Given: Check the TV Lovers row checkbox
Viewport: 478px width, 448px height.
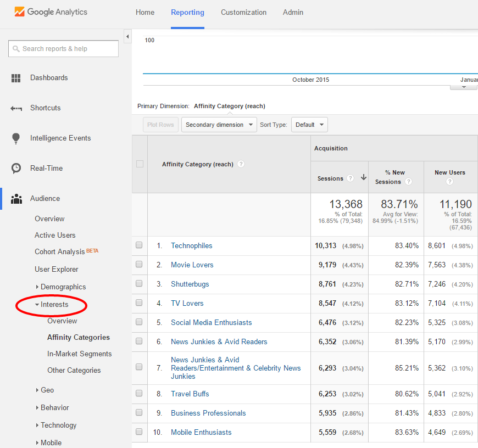Looking at the screenshot, I should [x=139, y=303].
